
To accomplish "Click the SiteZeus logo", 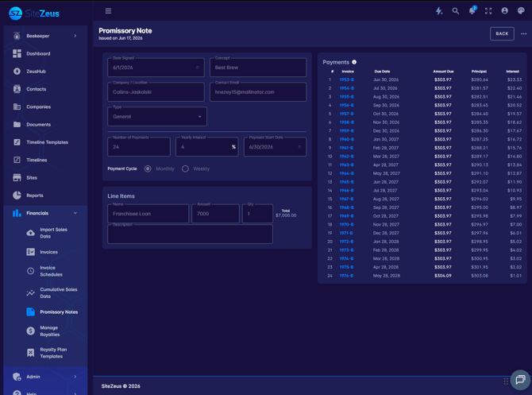I will [x=34, y=14].
